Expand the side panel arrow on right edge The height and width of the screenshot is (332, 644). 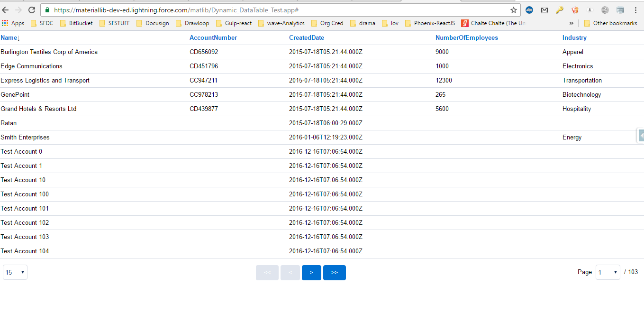click(640, 136)
